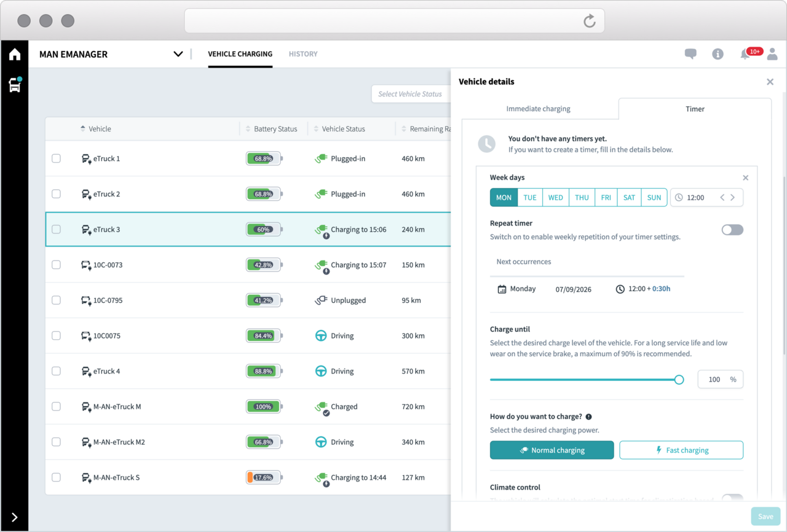The height and width of the screenshot is (532, 787).
Task: Sort table by Vehicle Status column
Action: pos(339,129)
